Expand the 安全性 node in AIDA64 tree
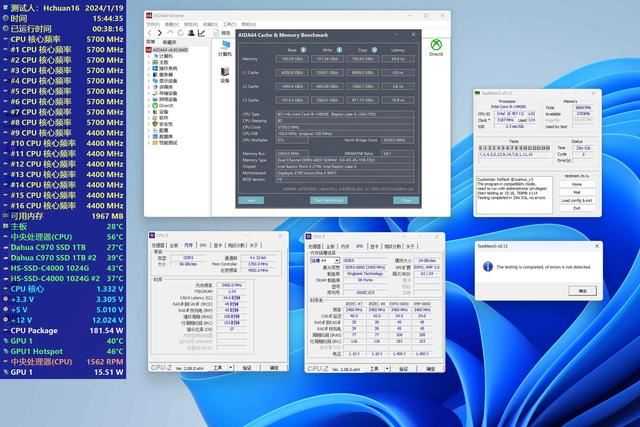Viewport: 640px width, 427px height. (x=149, y=124)
